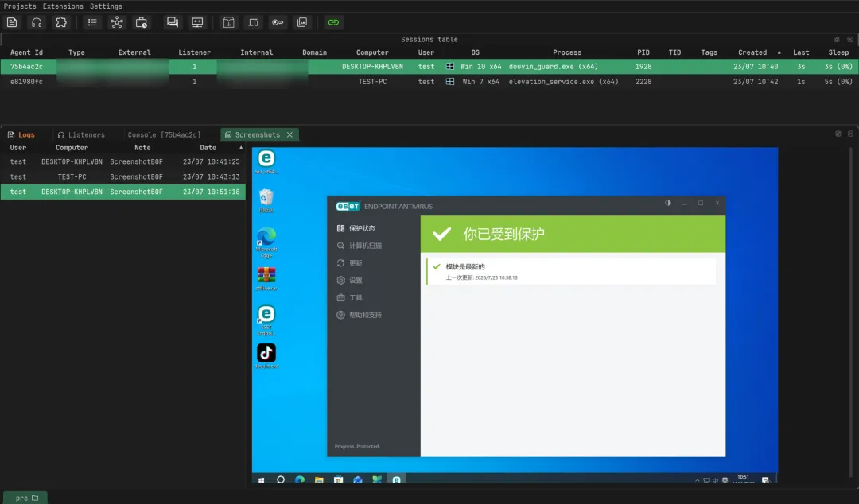Viewport: 859px width, 504px height.
Task: Select agent e81980fc session row
Action: [x=429, y=82]
